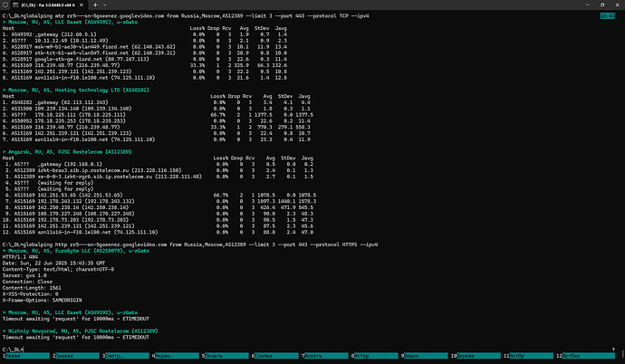
Task: Click 'Angarsk, RU, AS, PJSC Rostelecom' header
Action: (x=67, y=152)
